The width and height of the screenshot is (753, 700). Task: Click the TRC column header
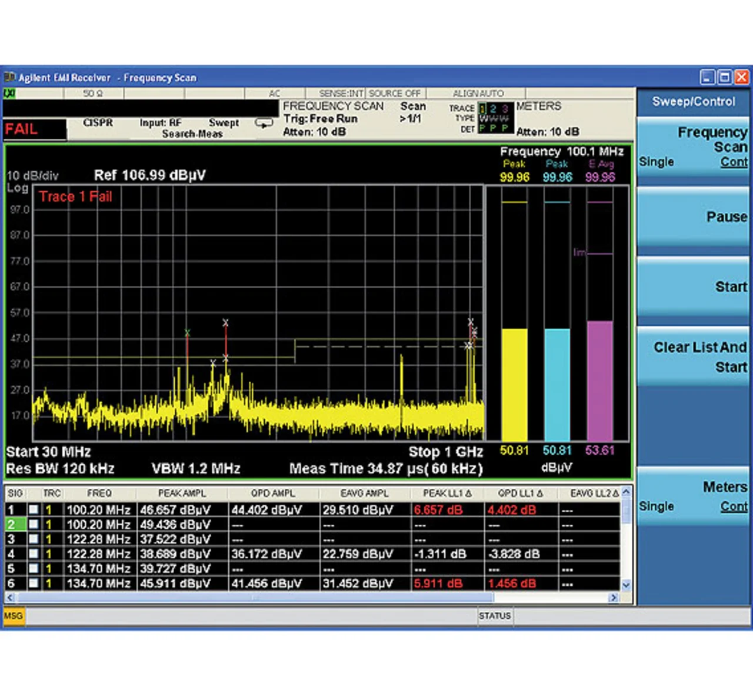52,493
